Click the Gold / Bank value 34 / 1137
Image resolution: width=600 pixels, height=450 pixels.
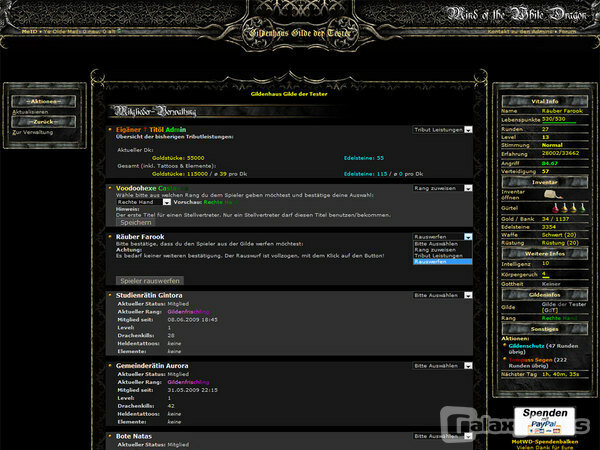click(x=555, y=219)
